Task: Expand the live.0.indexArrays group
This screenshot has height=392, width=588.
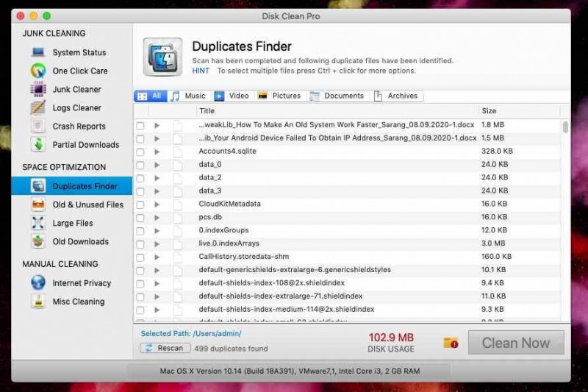Action: (x=157, y=244)
